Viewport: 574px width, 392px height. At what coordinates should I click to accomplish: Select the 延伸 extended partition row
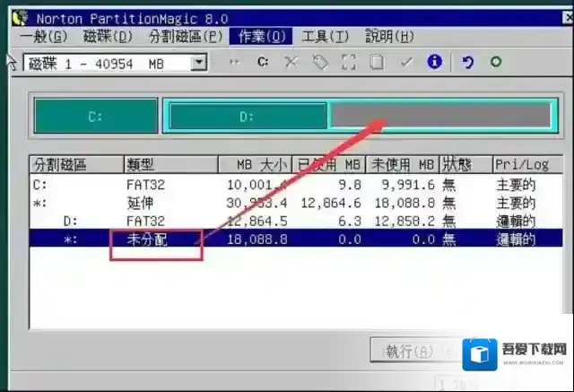pyautogui.click(x=296, y=203)
